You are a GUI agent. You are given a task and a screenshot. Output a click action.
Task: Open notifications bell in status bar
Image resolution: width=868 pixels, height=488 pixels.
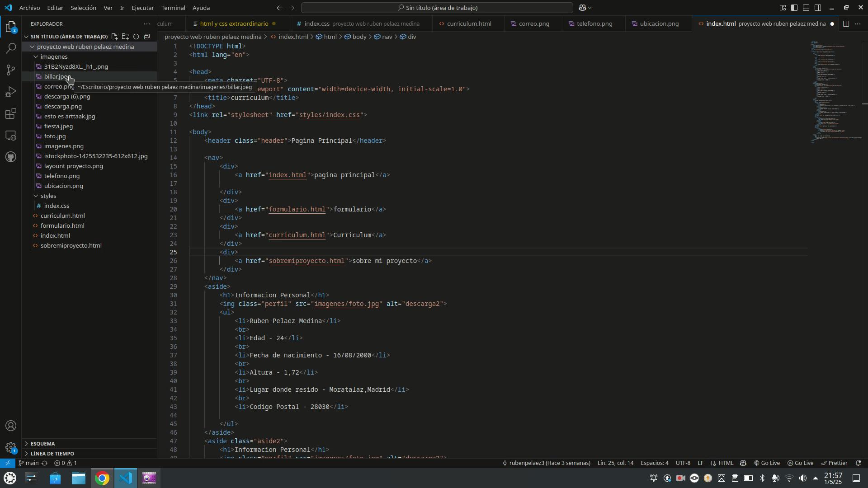(858, 463)
